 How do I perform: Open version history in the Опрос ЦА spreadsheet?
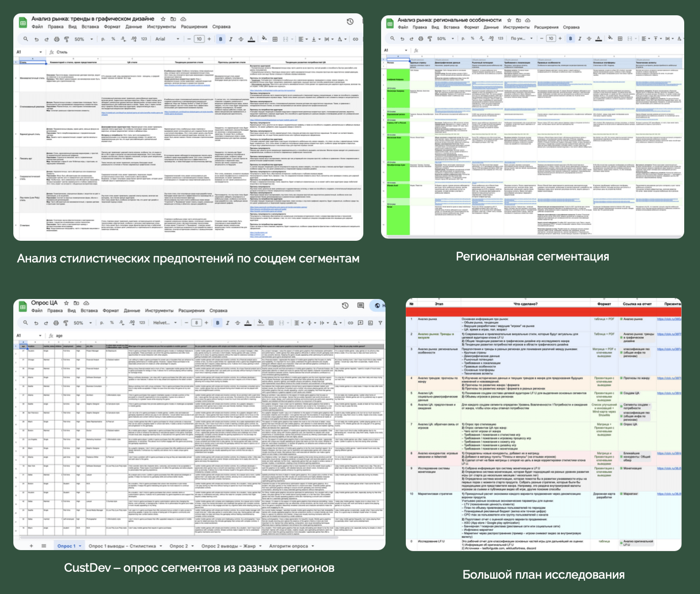tap(345, 305)
